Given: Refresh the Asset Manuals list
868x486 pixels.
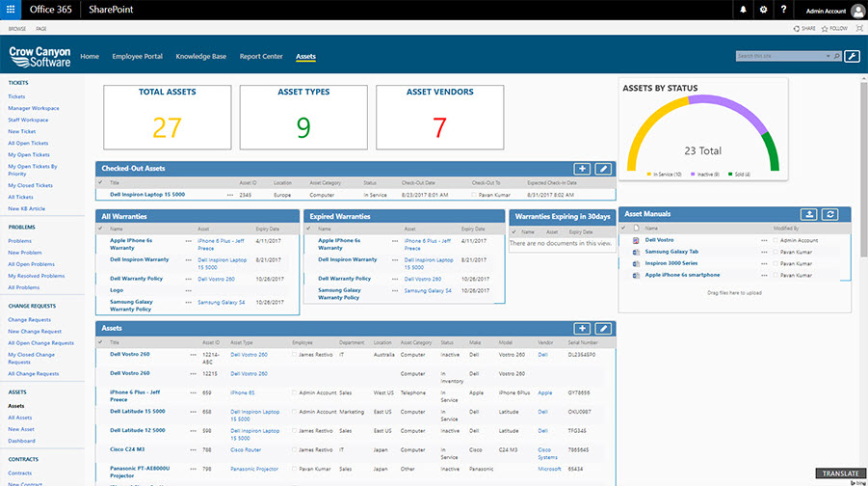Looking at the screenshot, I should [829, 214].
